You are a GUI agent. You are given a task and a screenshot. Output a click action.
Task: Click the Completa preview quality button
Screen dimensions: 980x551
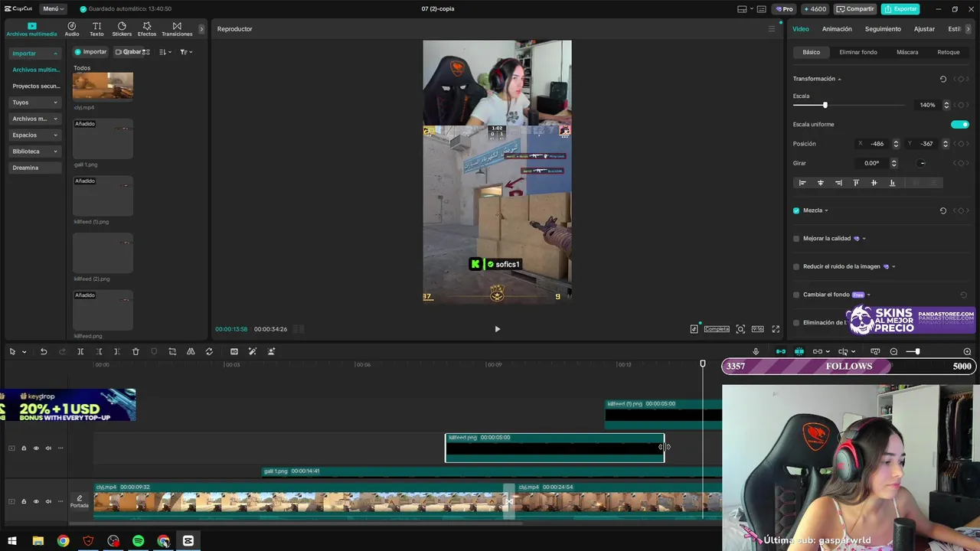point(717,329)
